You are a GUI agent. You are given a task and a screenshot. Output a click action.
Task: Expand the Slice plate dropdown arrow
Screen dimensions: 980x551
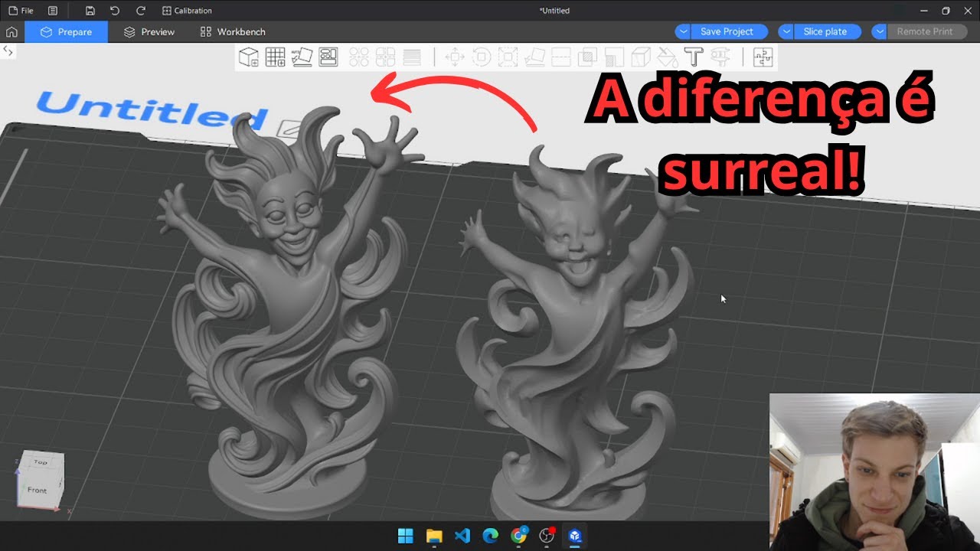(786, 31)
